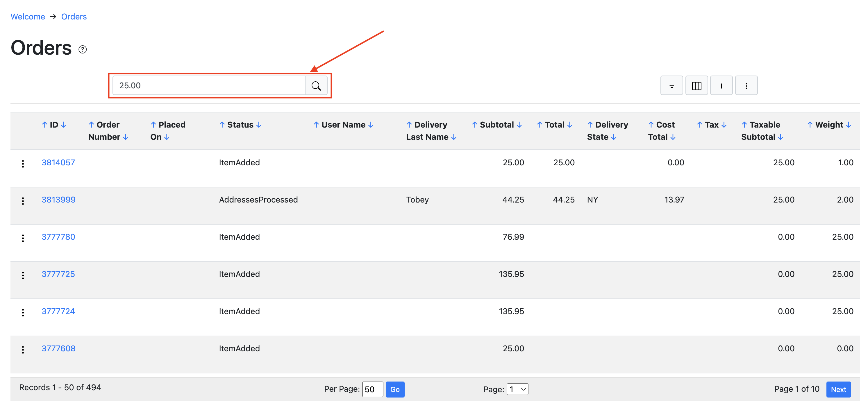Viewport: 868px width, 401px height.
Task: Sort Placed On descending arrow
Action: point(167,137)
